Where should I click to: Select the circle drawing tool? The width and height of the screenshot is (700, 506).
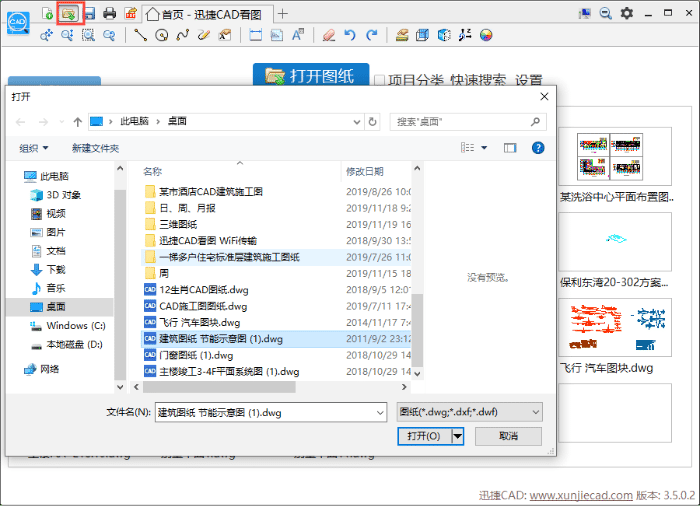tap(162, 35)
